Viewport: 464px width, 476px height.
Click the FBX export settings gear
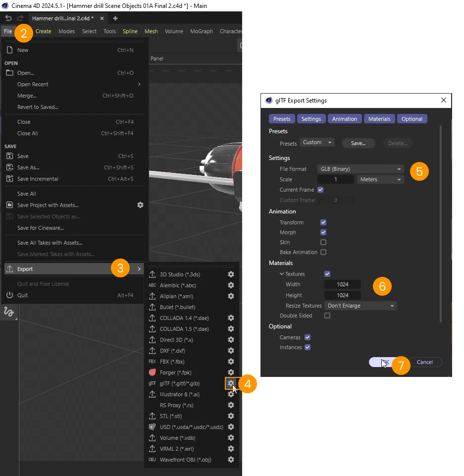[x=231, y=362]
